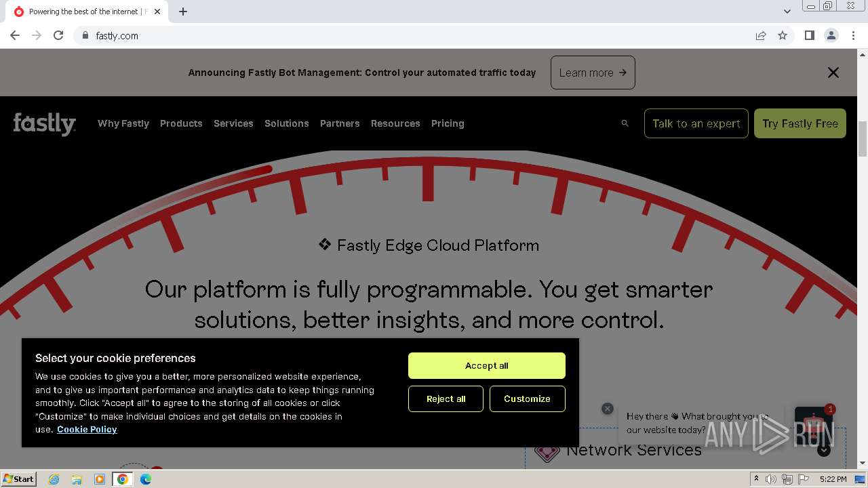Open the Resources menu

[x=395, y=123]
